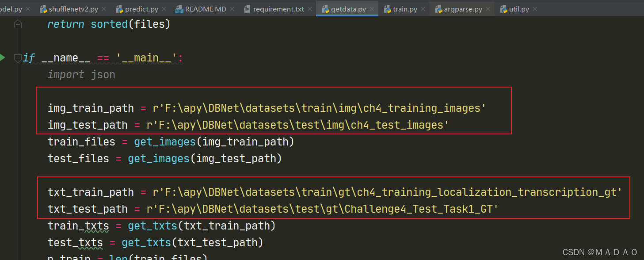This screenshot has width=644, height=260.
Task: Collapse the if __name__ region in the gutter
Action: coord(18,57)
